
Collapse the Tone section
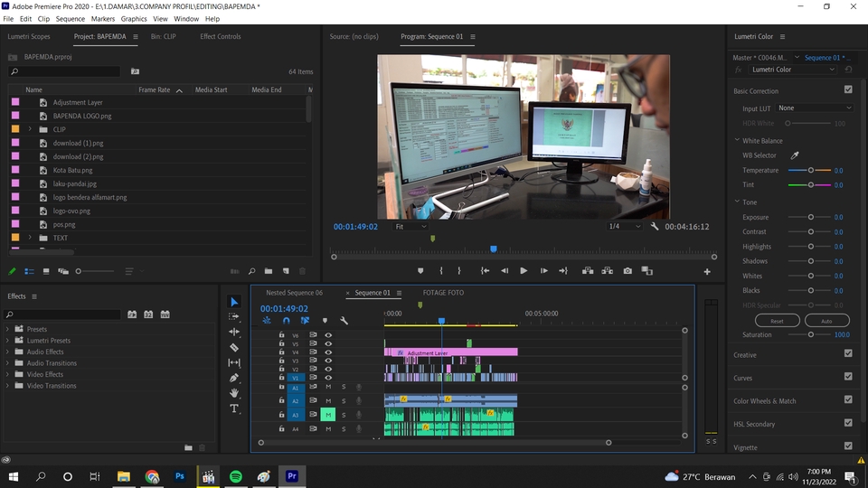737,202
